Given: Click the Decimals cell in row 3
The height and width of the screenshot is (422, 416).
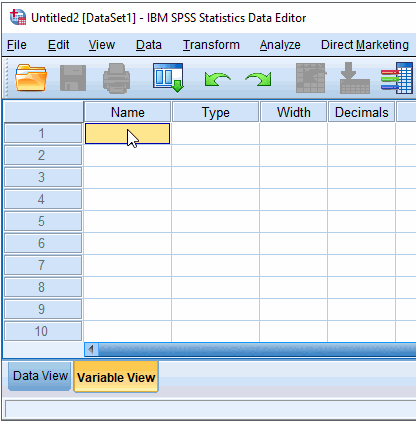Looking at the screenshot, I should point(361,177).
